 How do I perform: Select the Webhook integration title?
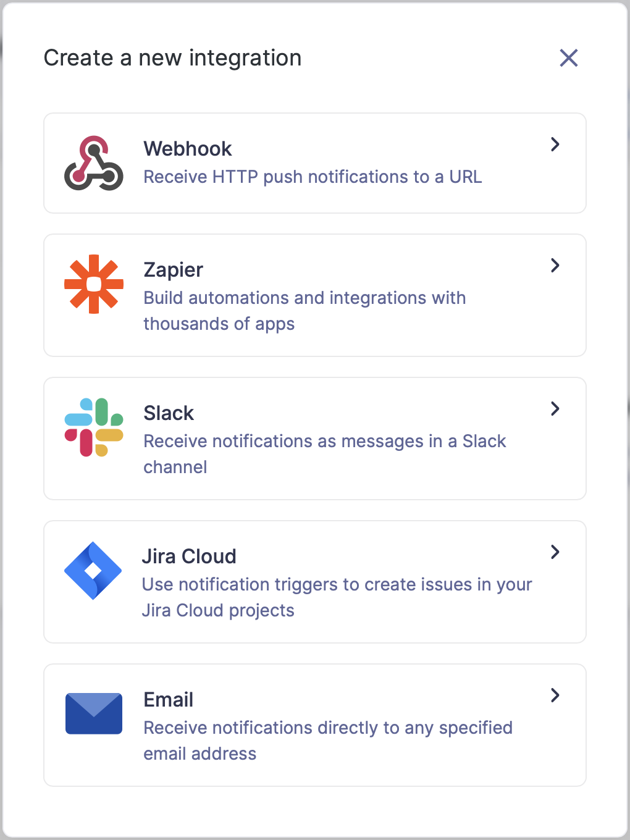[188, 149]
